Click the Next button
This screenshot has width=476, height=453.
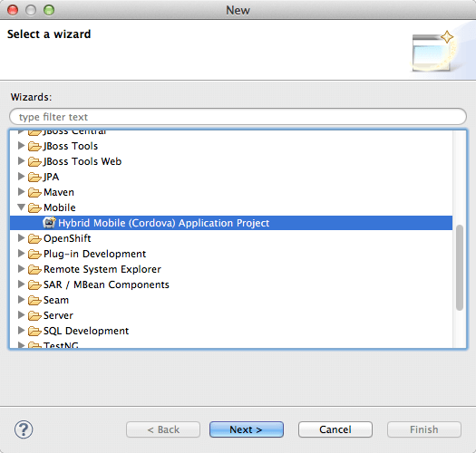[x=247, y=429]
